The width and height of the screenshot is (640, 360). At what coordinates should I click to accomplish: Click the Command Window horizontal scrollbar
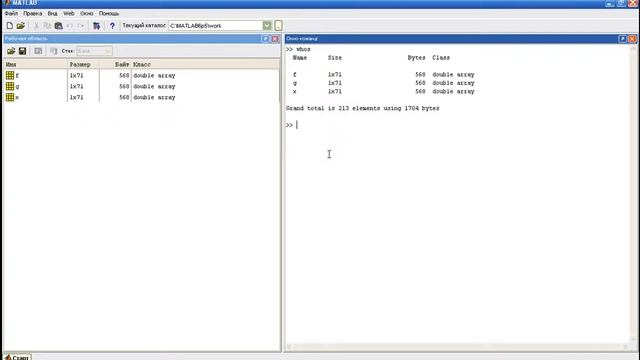pyautogui.click(x=457, y=347)
